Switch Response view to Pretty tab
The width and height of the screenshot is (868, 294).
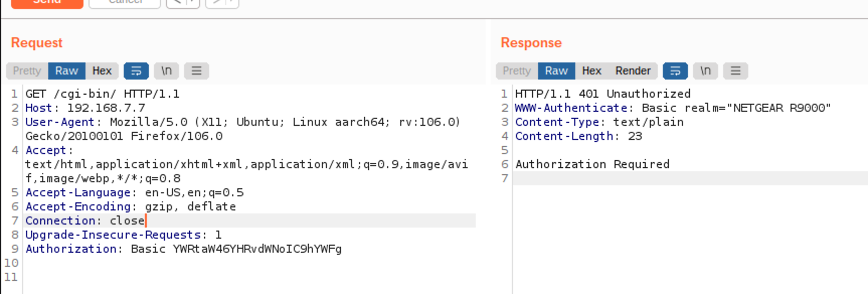pyautogui.click(x=516, y=71)
